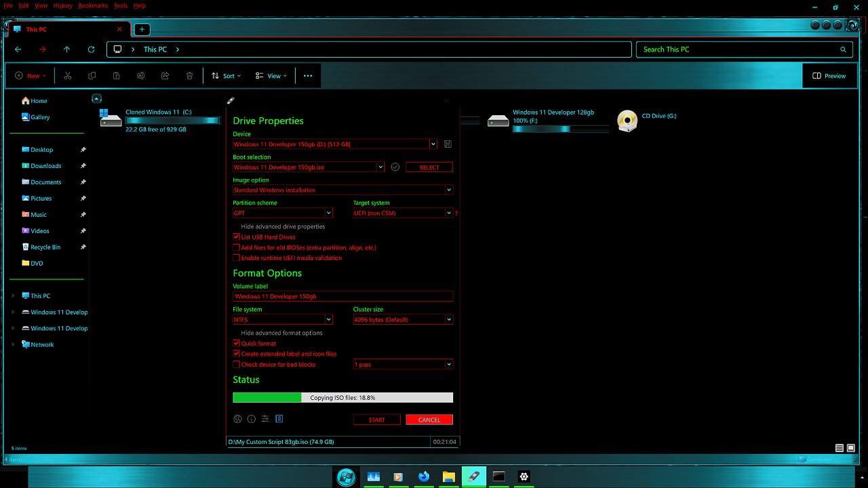Screen dimensions: 868x488
Task: Open Rufus settings sliders icon
Action: [x=265, y=419]
